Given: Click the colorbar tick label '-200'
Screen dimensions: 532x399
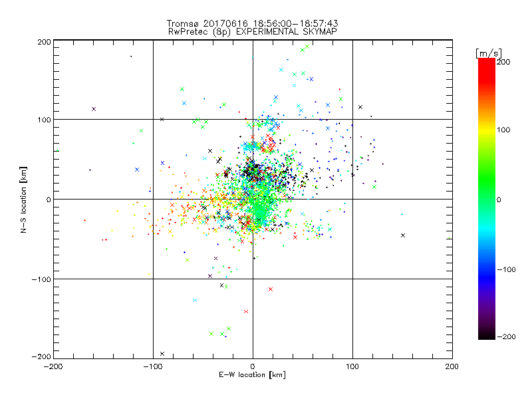Looking at the screenshot, I should [x=506, y=336].
